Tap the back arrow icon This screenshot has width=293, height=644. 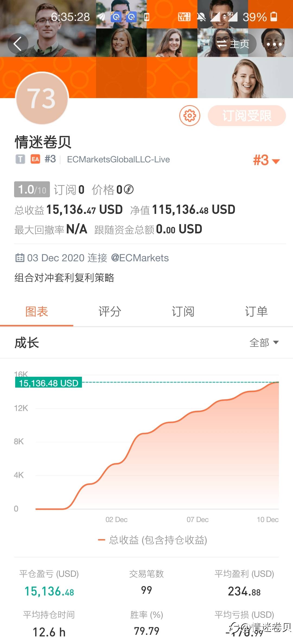pyautogui.click(x=18, y=44)
